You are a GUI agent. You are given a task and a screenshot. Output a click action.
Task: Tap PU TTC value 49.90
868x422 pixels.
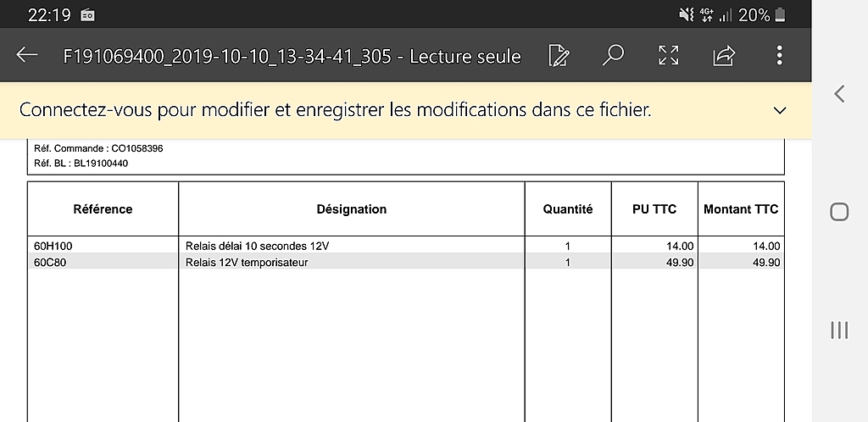coord(681,263)
